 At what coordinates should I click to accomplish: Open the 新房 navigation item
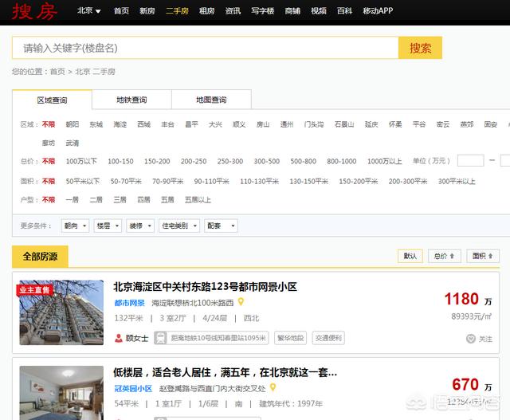pyautogui.click(x=147, y=10)
